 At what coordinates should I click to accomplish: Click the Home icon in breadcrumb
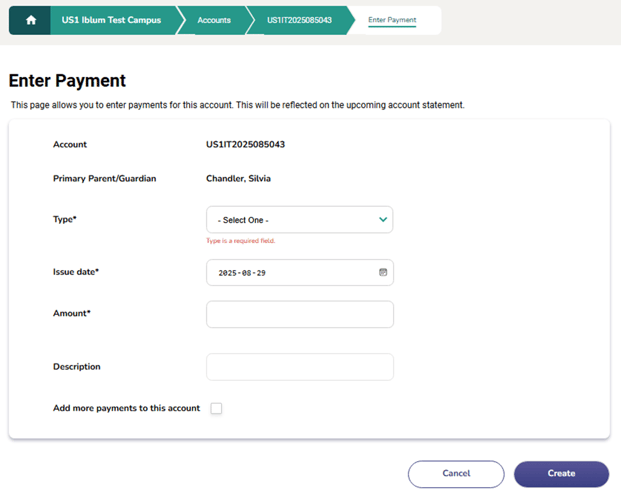coord(31,20)
